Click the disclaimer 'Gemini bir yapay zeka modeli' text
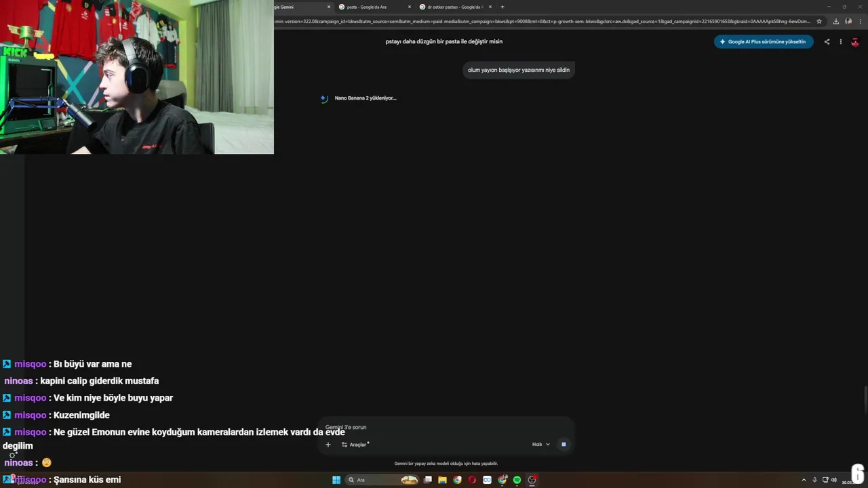Image resolution: width=868 pixels, height=488 pixels. 446,464
